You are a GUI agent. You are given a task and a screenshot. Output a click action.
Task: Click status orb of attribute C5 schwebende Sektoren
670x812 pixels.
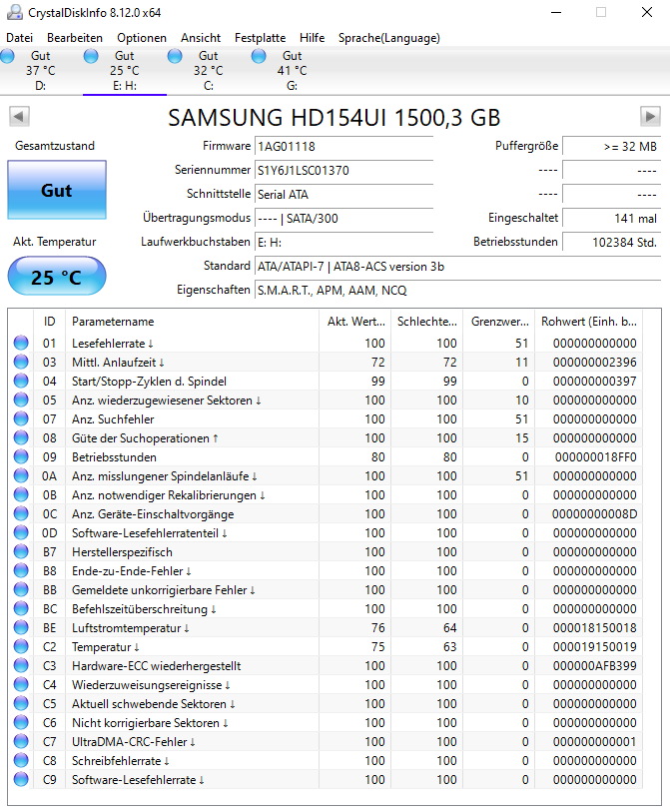(x=21, y=704)
